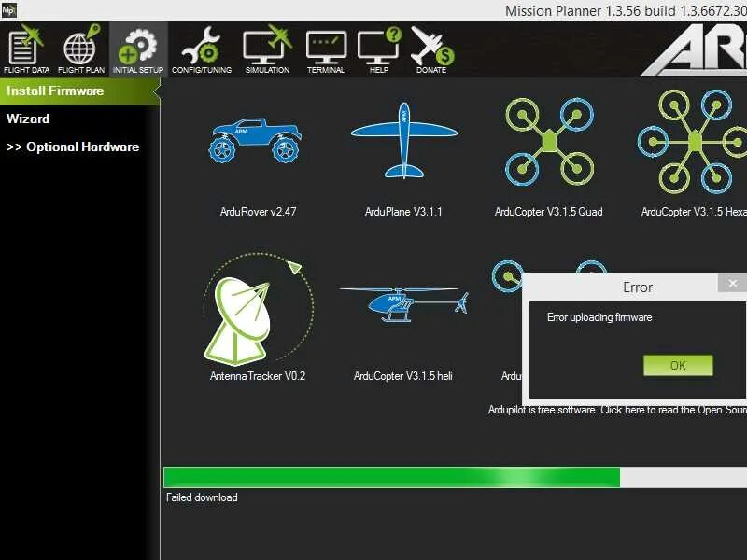The image size is (747, 560).
Task: Click the Error uploading firmware message
Action: [x=599, y=317]
